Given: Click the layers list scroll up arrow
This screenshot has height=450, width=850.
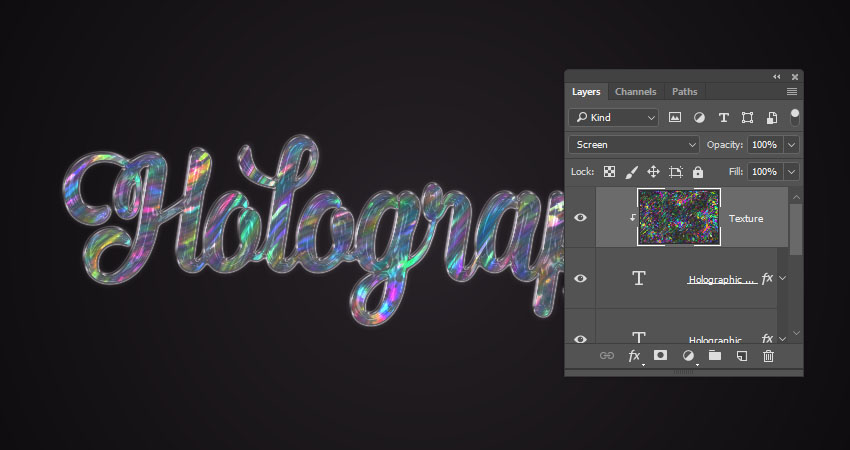Looking at the screenshot, I should (796, 197).
